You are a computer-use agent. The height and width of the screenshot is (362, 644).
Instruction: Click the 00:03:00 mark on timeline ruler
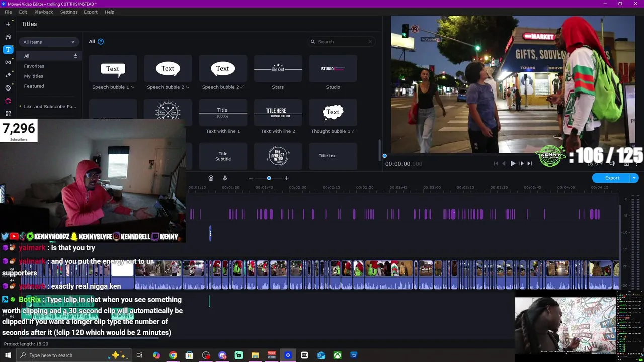pos(432,187)
